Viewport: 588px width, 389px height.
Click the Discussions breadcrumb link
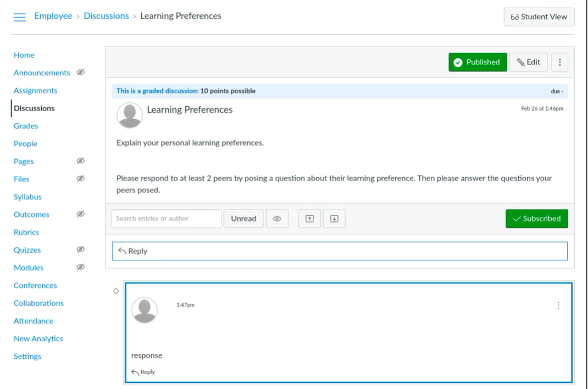[107, 17]
